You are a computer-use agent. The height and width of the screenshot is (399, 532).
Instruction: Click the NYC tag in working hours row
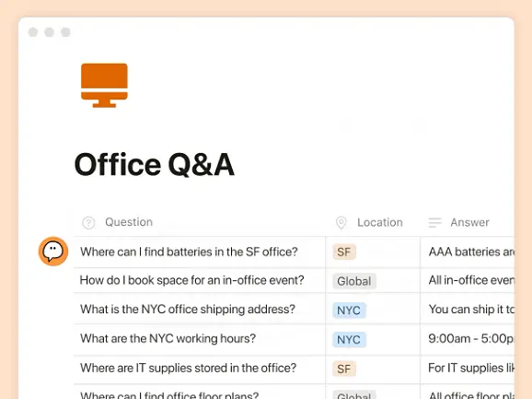(x=349, y=339)
